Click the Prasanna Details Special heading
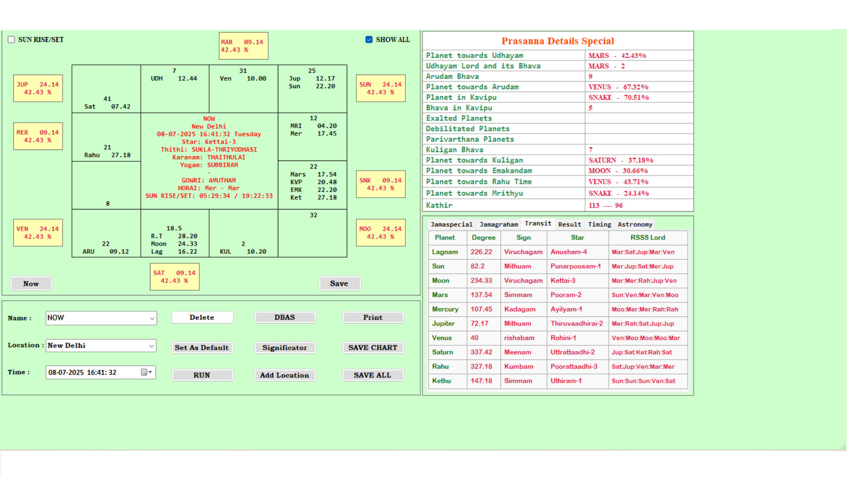 557,41
